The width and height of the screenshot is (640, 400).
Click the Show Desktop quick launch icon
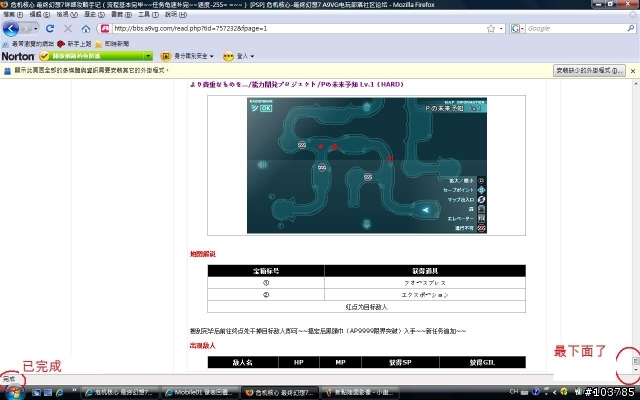[x=36, y=393]
